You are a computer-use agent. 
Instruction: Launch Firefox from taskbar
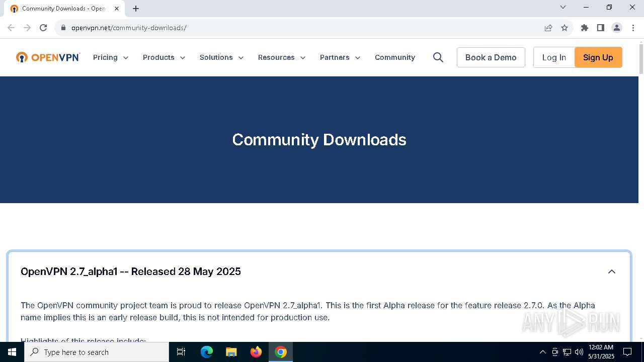pyautogui.click(x=256, y=352)
